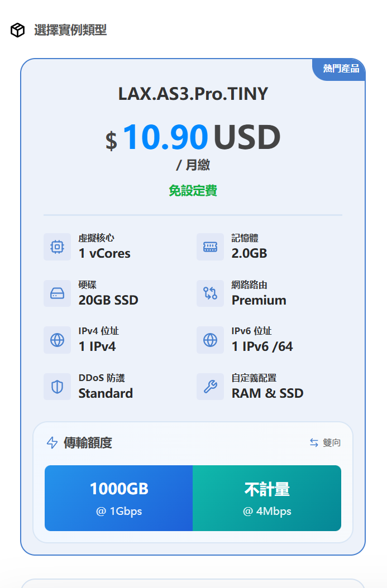
Task: Click the routing icon for 網路路由
Action: pos(210,293)
